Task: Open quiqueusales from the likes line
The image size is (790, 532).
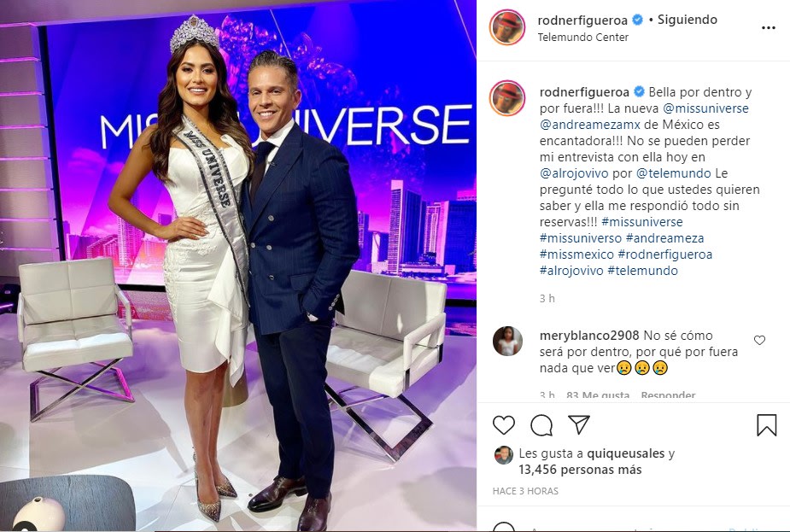Action: pos(626,454)
